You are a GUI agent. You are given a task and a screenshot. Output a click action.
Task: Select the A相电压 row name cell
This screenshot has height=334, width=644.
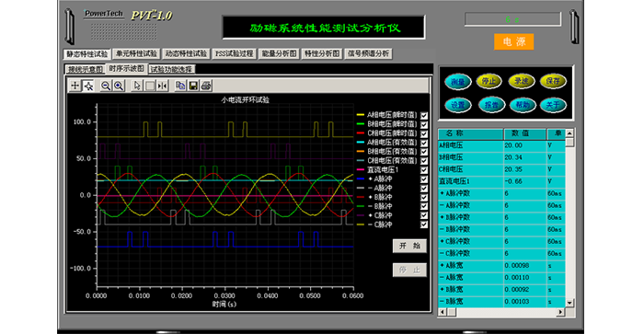click(471, 145)
